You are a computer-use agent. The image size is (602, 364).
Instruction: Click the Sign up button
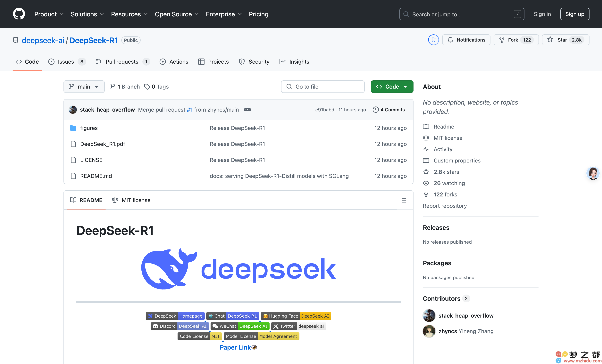click(x=575, y=14)
